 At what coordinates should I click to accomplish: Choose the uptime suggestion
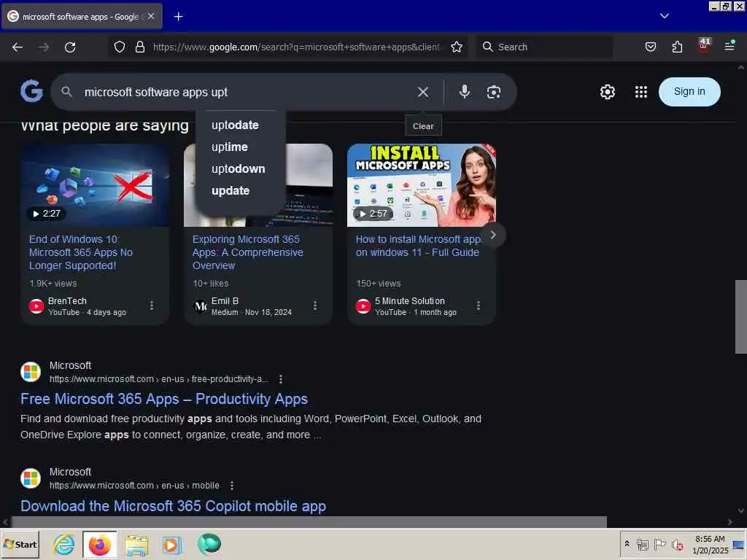[x=230, y=147]
